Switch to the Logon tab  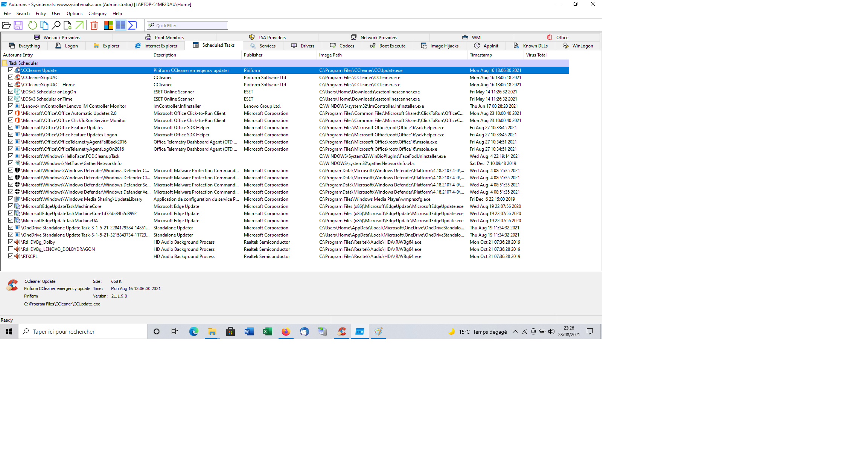point(67,46)
